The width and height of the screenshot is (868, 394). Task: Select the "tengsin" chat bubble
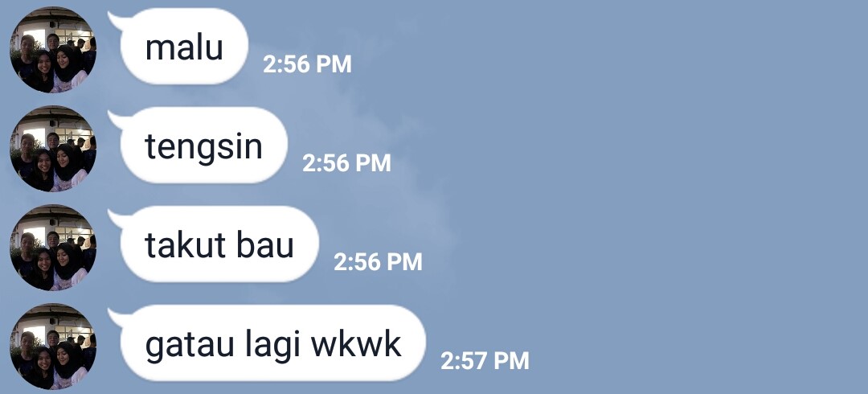(x=203, y=146)
